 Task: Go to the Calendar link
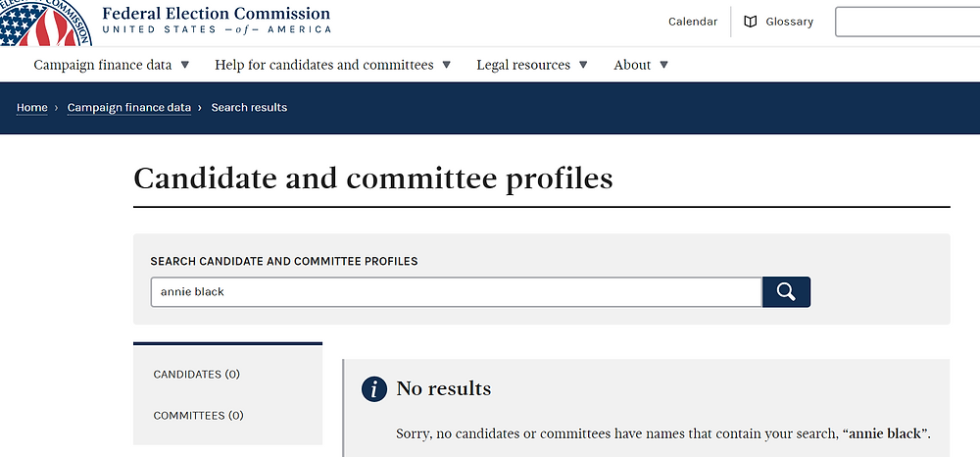(x=693, y=22)
